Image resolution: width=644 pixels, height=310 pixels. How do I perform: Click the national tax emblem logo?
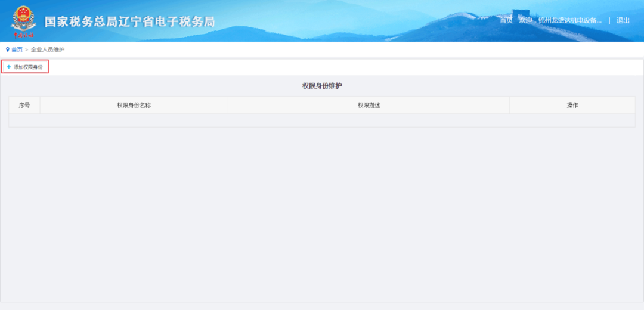tap(23, 22)
